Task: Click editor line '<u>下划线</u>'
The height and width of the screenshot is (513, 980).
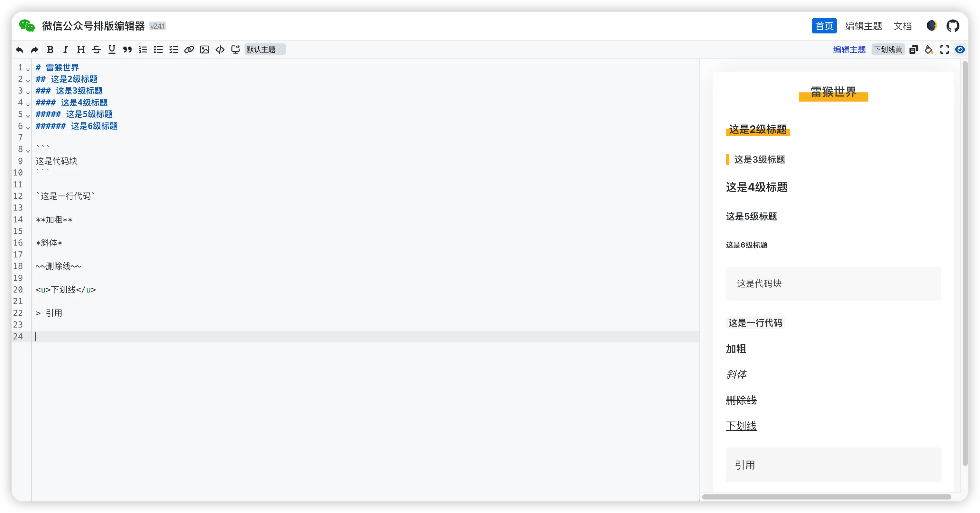Action: pos(66,290)
